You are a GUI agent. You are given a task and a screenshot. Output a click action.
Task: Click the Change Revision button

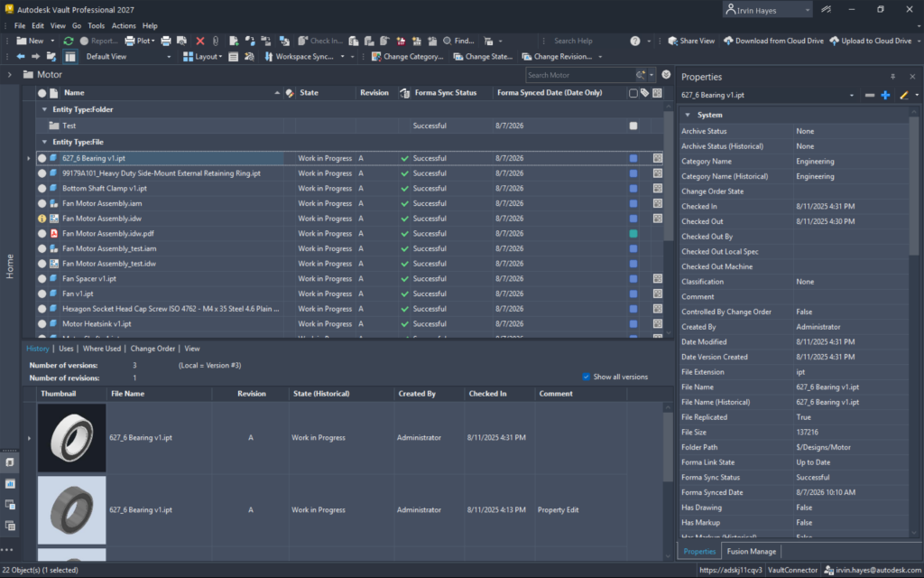click(x=557, y=57)
